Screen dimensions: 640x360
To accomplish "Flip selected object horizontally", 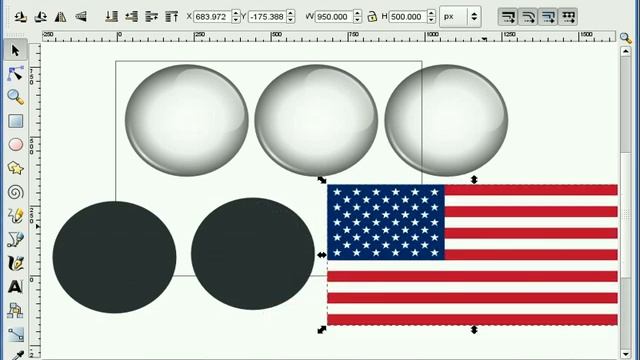I will pos(60,17).
